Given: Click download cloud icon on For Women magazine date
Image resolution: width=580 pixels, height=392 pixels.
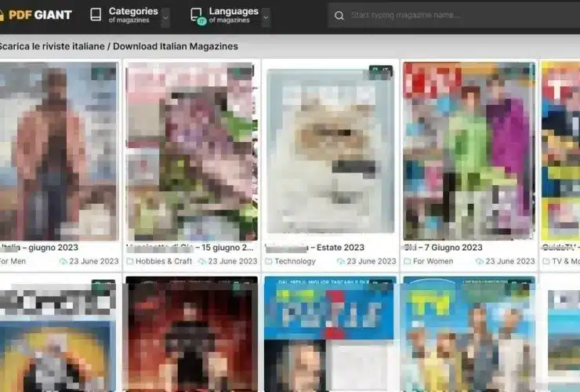Looking at the screenshot, I should (478, 262).
